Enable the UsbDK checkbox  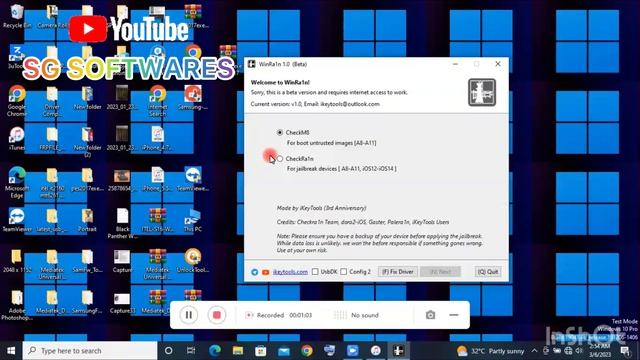[x=315, y=272]
